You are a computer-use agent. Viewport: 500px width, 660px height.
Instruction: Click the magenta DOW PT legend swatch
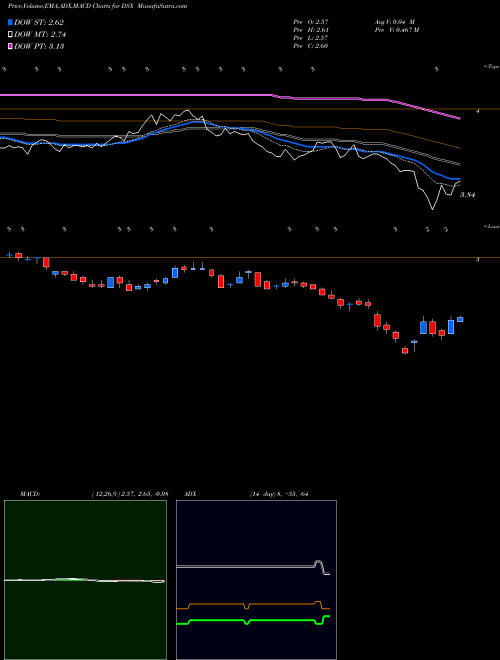click(11, 46)
